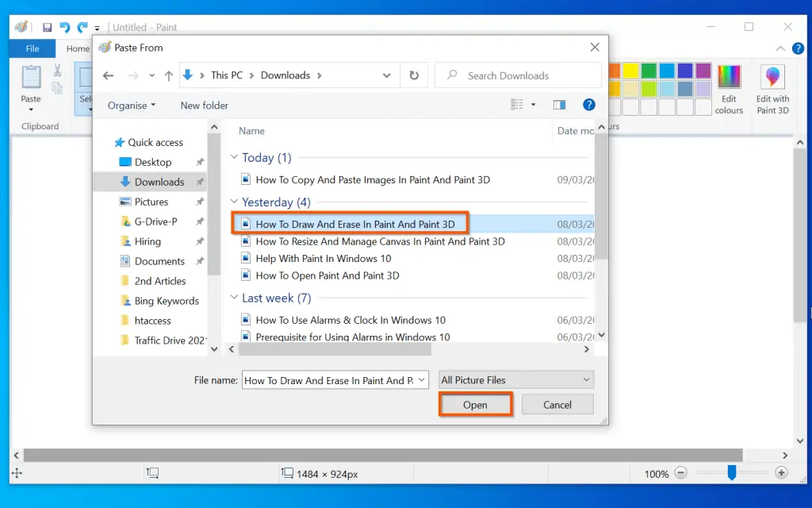Viewport: 812px width, 508px height.
Task: Click the Search Downloads field
Action: click(x=519, y=75)
